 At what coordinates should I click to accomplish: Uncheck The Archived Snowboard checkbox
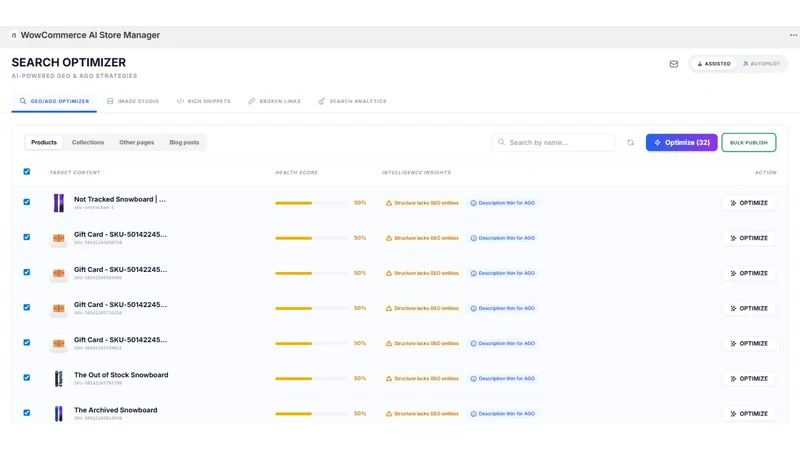(x=27, y=413)
